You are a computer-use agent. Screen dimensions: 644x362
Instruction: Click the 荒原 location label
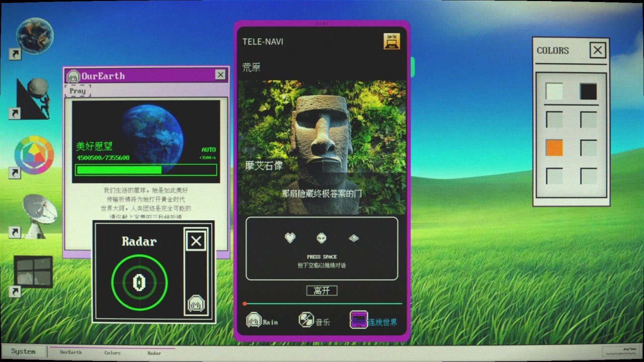pos(252,67)
